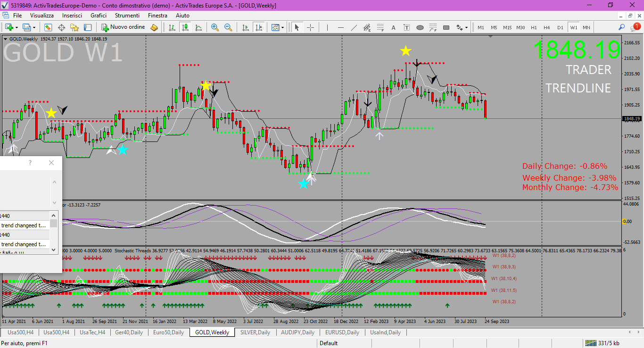Switch to the Ger40,Daily chart tab

[129, 332]
